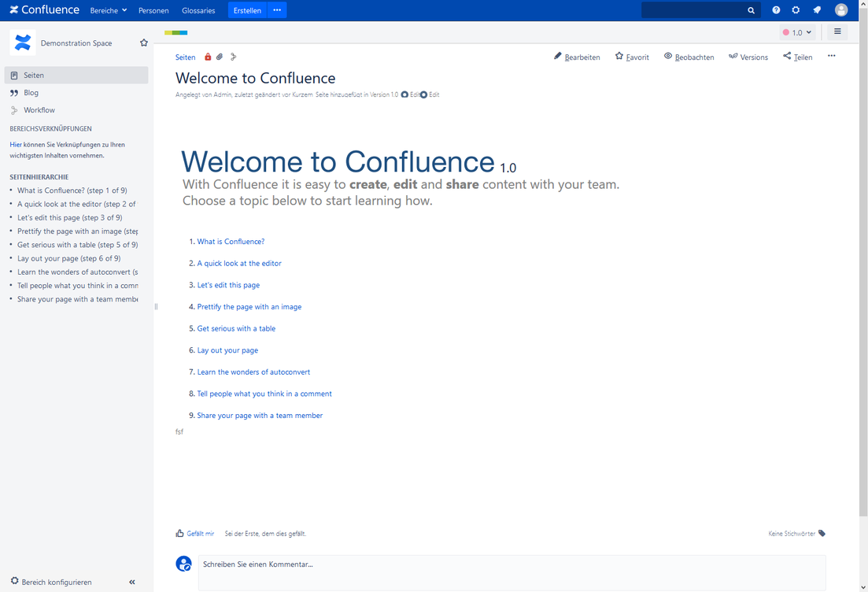Screen dimensions: 868x592
Task: Click Bearbeiten to edit the page
Action: pos(577,57)
